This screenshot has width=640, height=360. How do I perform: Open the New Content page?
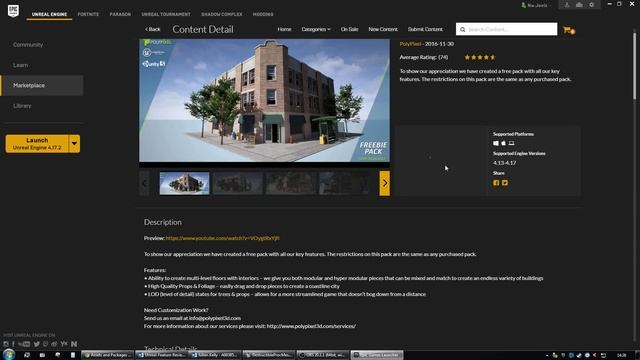[383, 29]
